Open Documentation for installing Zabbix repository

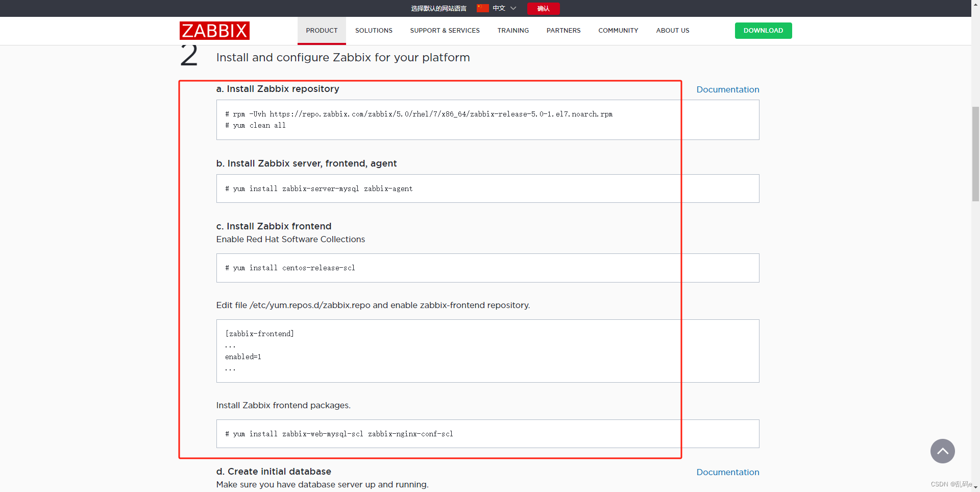(x=727, y=89)
